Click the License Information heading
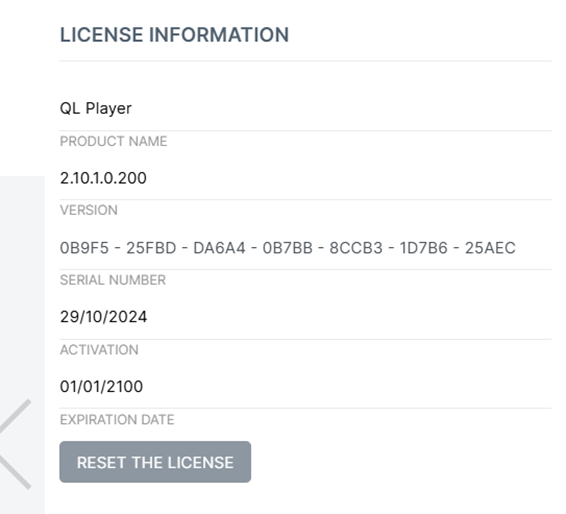This screenshot has width=566, height=514. pyautogui.click(x=174, y=35)
